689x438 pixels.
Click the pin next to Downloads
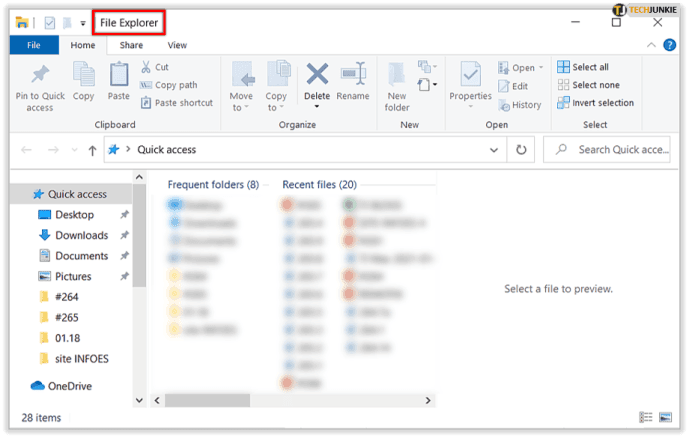click(x=124, y=235)
